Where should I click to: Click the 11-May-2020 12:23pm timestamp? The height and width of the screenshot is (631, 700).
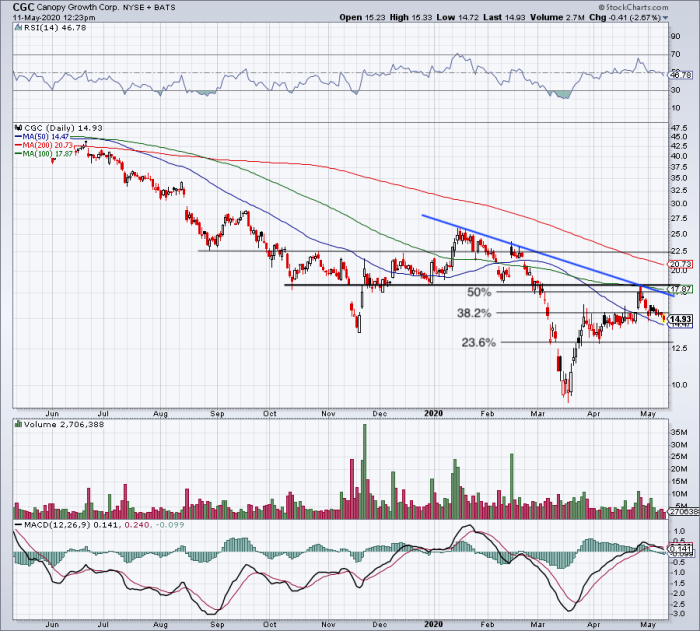[54, 17]
